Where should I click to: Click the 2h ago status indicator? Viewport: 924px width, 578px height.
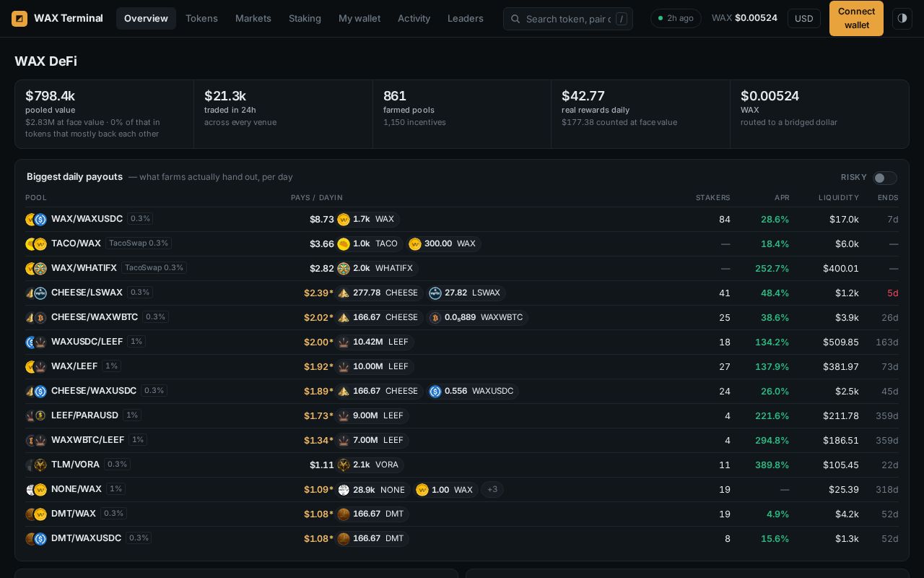(x=676, y=19)
